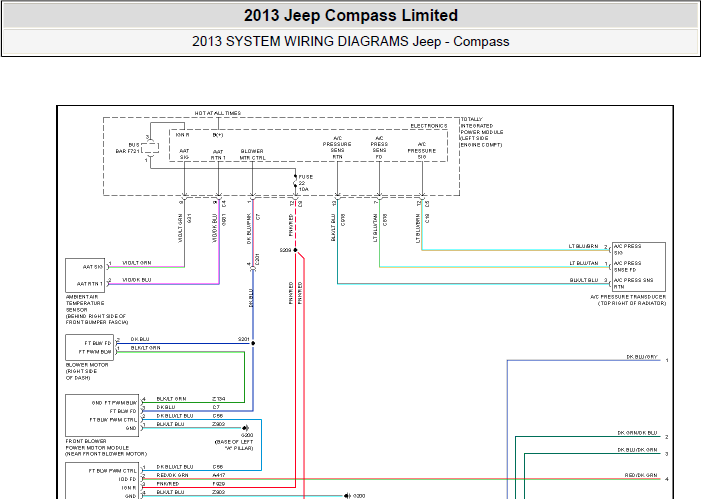Viewport: 701px width, 499px height.
Task: Click the 'A/C PRESS SIG' transducer terminal
Action: point(627,250)
